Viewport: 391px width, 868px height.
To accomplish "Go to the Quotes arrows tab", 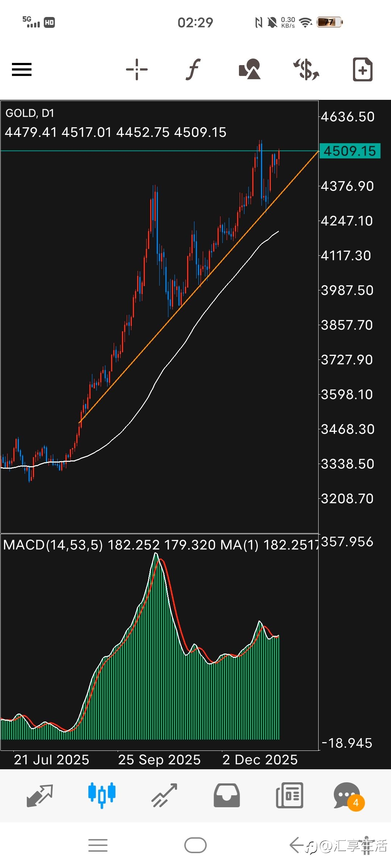I will pos(40,795).
